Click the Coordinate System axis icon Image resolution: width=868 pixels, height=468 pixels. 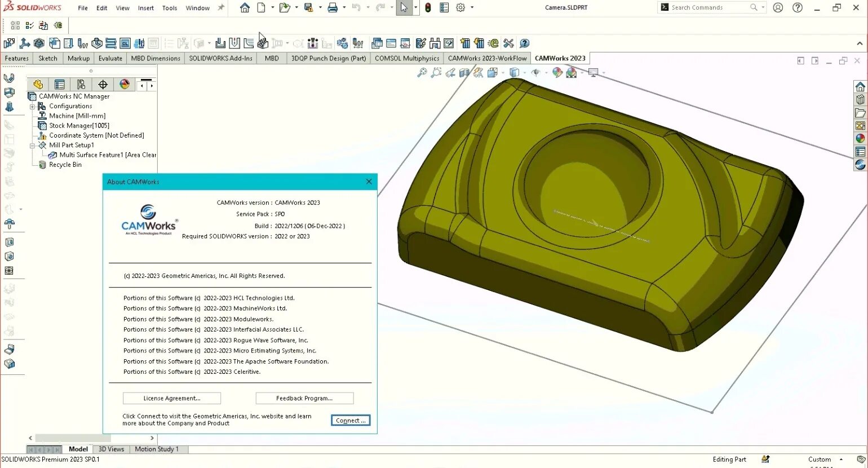(24, 43)
